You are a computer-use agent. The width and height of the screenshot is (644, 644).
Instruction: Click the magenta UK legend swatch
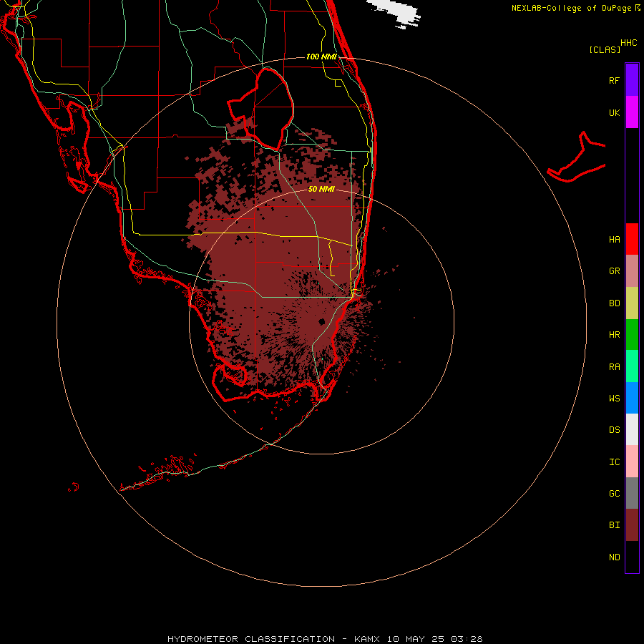click(x=632, y=112)
